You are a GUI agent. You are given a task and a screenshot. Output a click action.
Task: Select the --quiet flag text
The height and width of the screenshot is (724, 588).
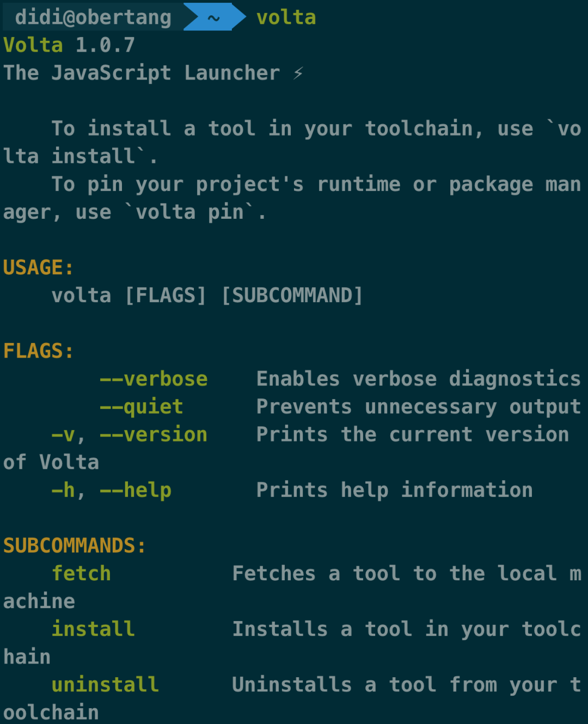142,407
